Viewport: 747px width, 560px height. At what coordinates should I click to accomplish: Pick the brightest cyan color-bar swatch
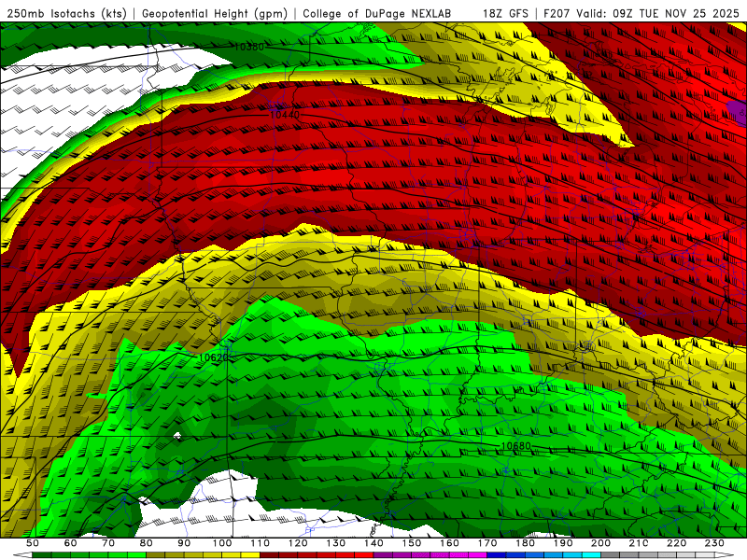(591, 554)
